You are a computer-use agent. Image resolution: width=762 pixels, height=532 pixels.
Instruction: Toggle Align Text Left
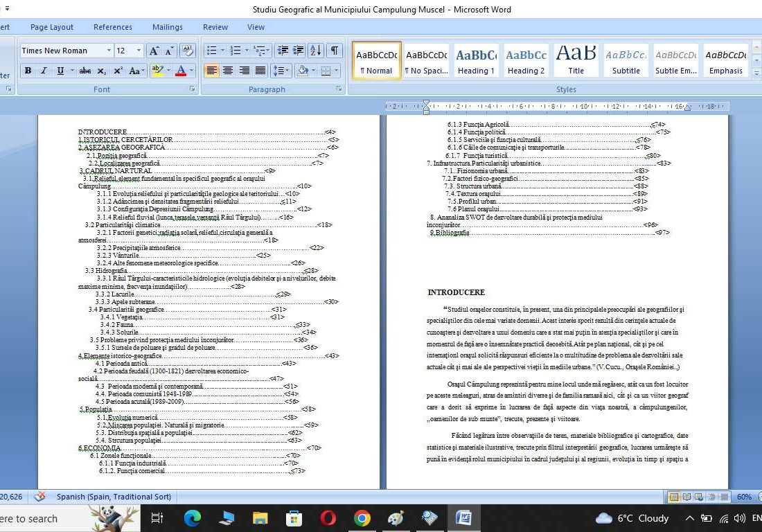[x=211, y=71]
